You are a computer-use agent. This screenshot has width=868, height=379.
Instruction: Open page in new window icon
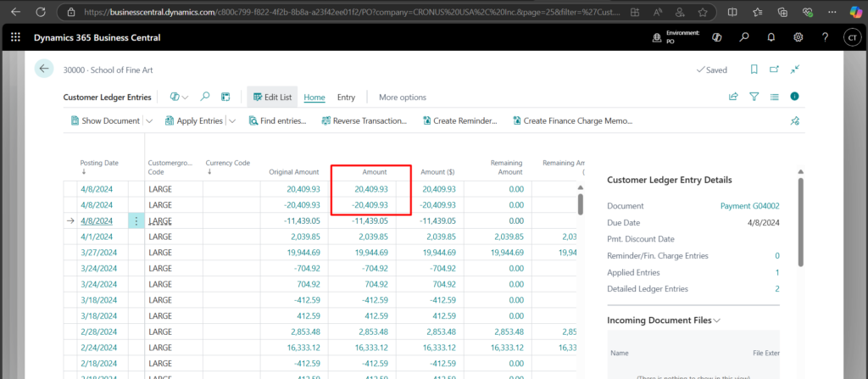tap(774, 70)
